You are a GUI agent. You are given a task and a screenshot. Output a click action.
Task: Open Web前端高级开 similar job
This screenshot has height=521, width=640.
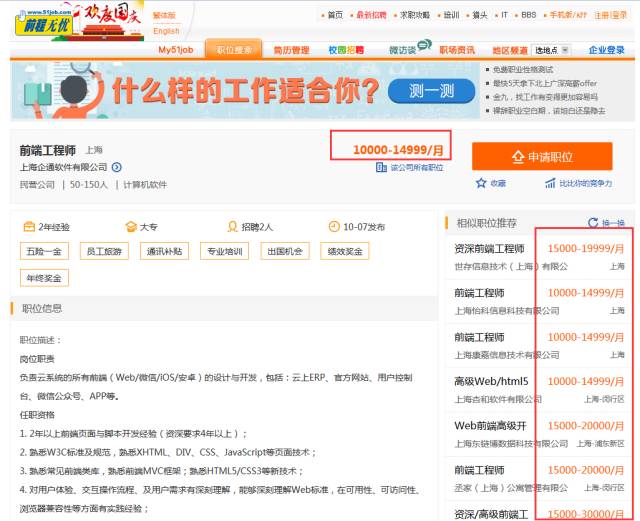coord(490,426)
